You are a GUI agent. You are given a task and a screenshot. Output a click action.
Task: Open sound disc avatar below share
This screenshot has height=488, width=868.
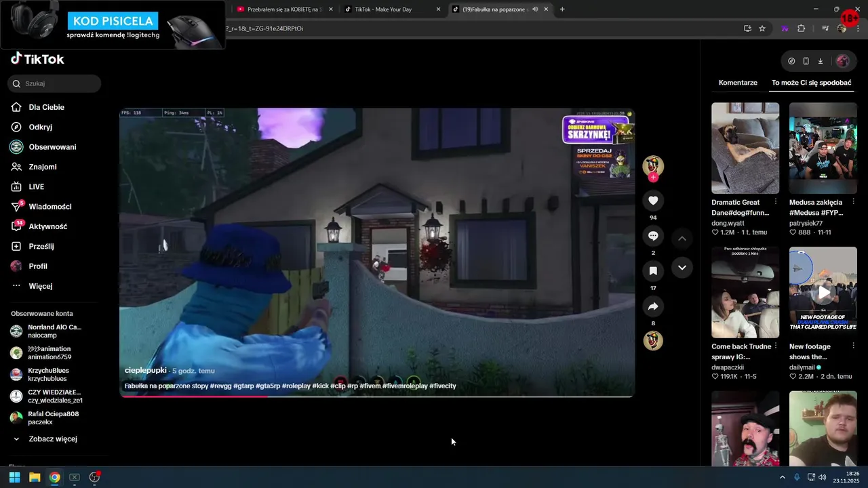pyautogui.click(x=653, y=341)
